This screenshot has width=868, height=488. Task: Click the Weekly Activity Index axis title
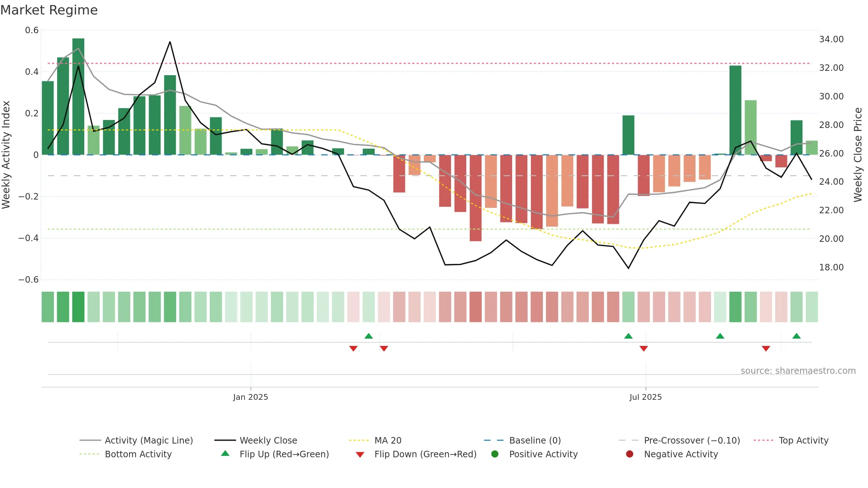pyautogui.click(x=6, y=155)
